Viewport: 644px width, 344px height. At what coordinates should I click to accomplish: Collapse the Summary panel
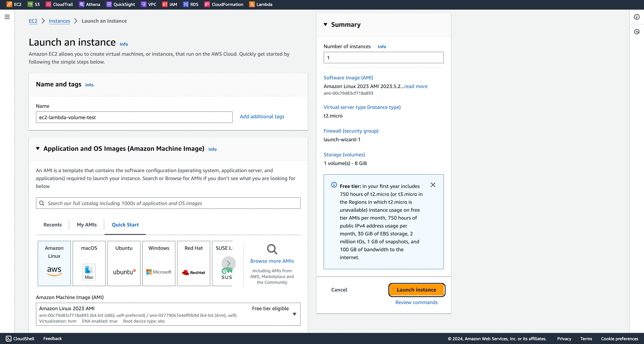(326, 24)
